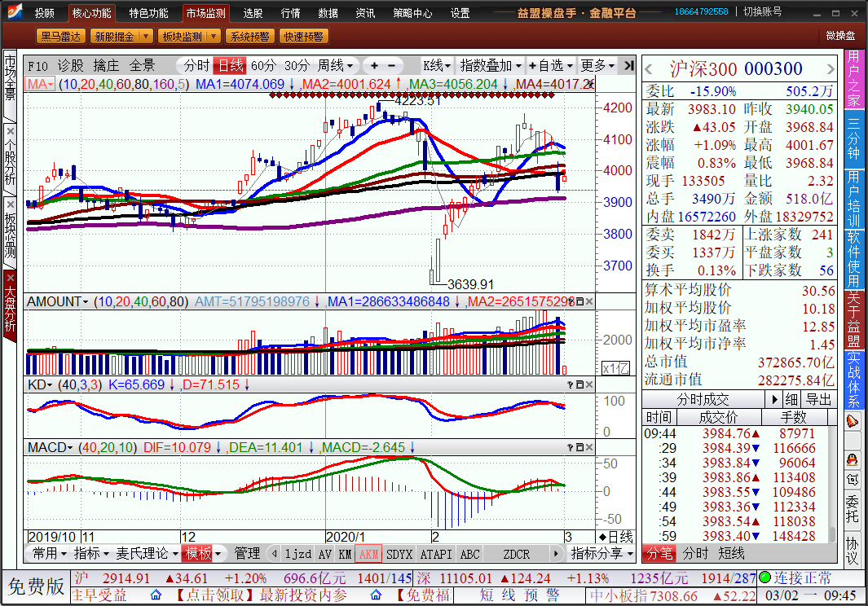
Task: Select the SDYX indicator template
Action: click(x=399, y=554)
